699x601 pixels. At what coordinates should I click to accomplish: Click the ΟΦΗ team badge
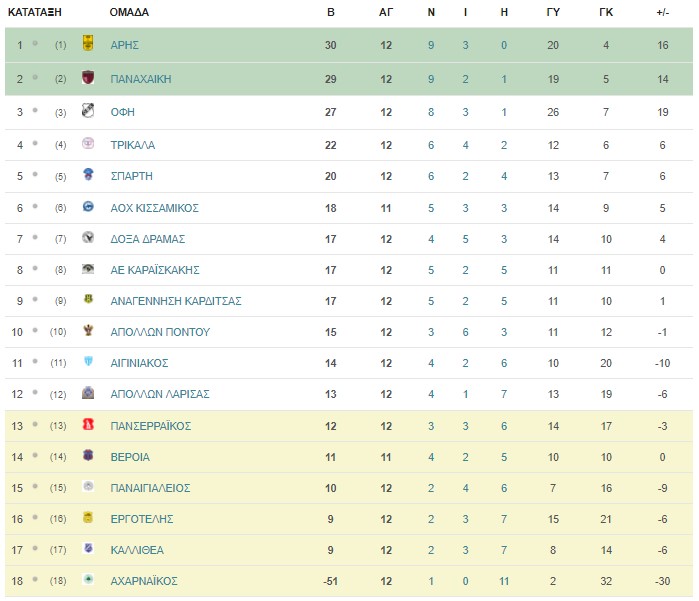tap(88, 110)
